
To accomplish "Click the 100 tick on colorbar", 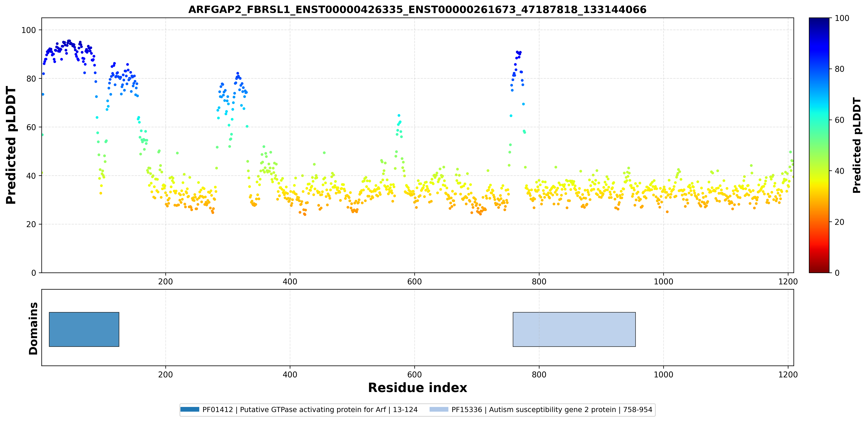I will pyautogui.click(x=842, y=18).
